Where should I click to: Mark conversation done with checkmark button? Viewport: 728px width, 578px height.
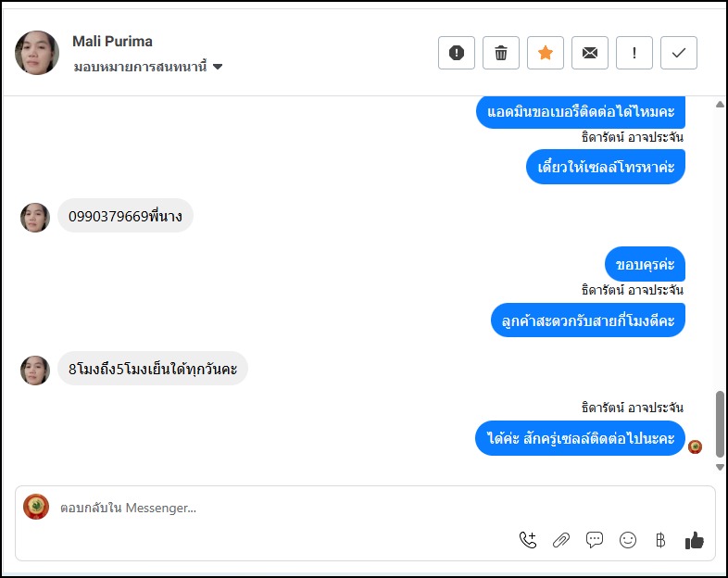(679, 53)
